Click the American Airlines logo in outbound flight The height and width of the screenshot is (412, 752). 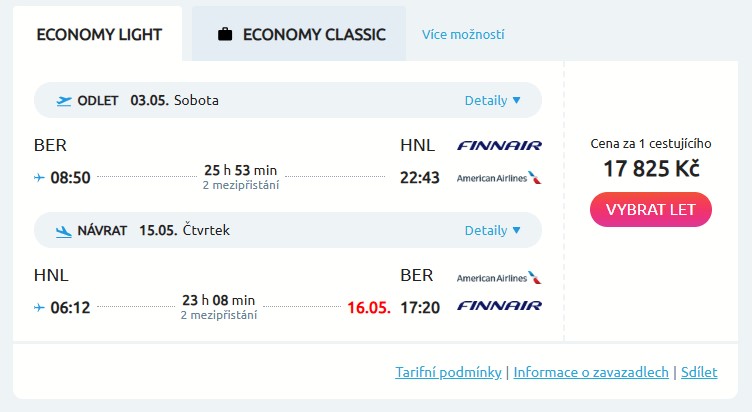pyautogui.click(x=498, y=178)
